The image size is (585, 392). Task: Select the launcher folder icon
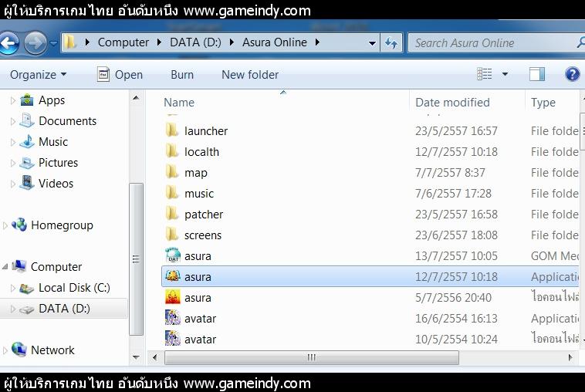[x=172, y=130]
